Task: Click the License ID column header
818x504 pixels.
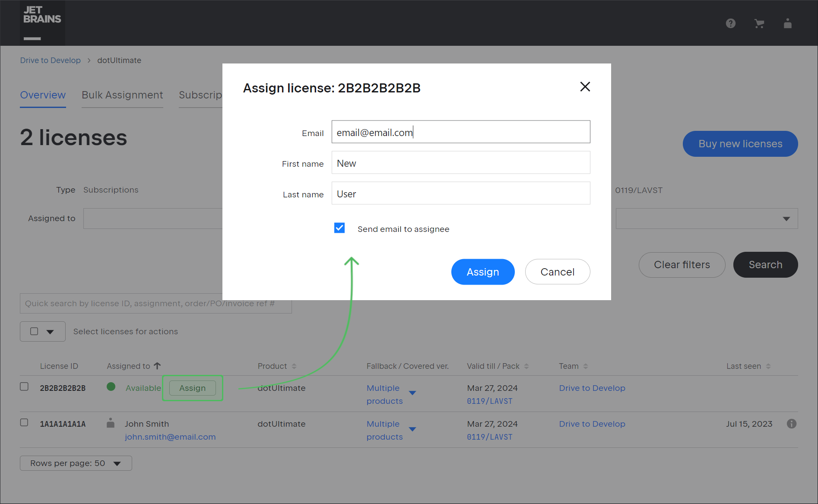Action: (59, 366)
